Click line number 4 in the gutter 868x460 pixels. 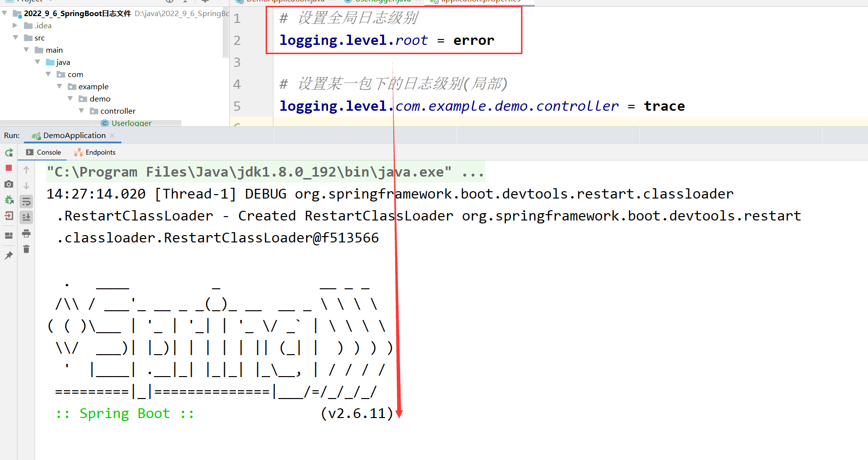coord(237,84)
